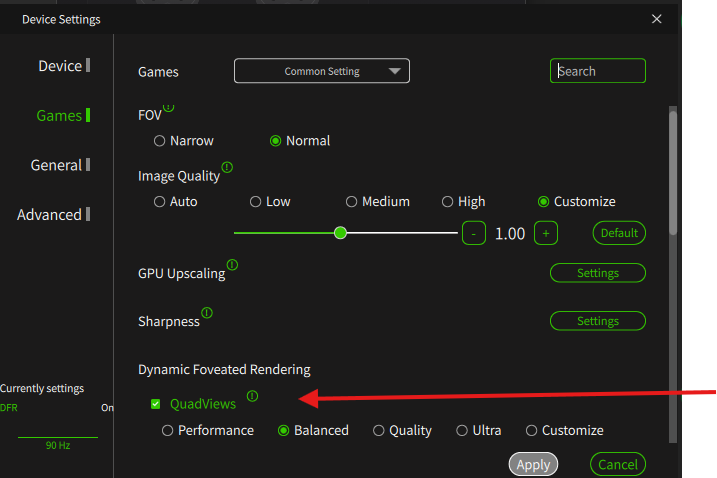This screenshot has width=717, height=478.
Task: Click the Apply button
Action: 533,464
